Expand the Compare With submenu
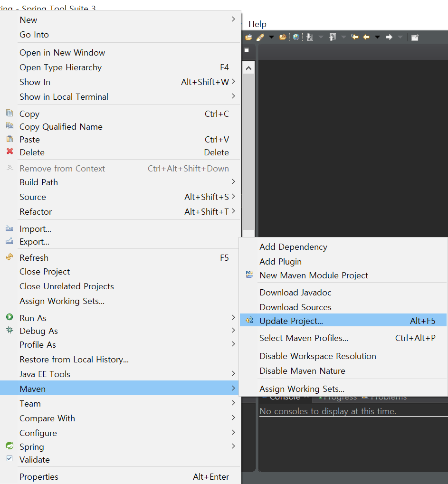This screenshot has height=484, width=448. click(x=120, y=418)
